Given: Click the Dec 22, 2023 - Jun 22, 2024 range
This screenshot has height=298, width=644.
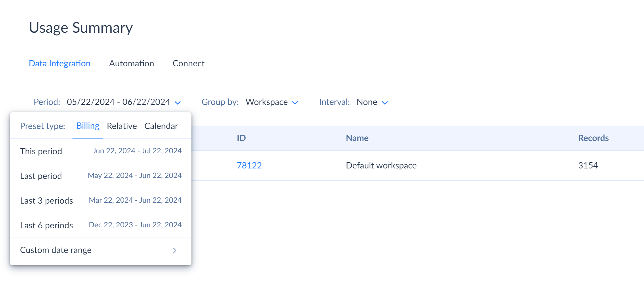Looking at the screenshot, I should tap(135, 225).
